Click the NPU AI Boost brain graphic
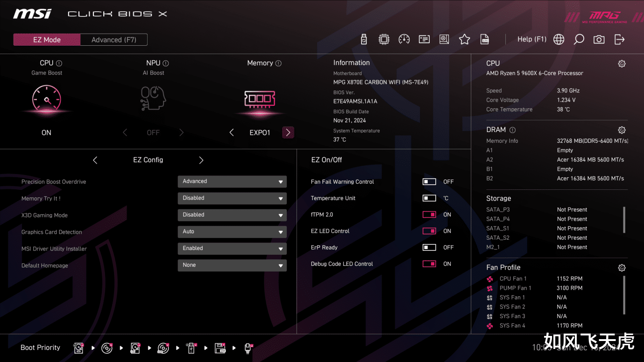Screen dimensions: 644x362 point(153,98)
